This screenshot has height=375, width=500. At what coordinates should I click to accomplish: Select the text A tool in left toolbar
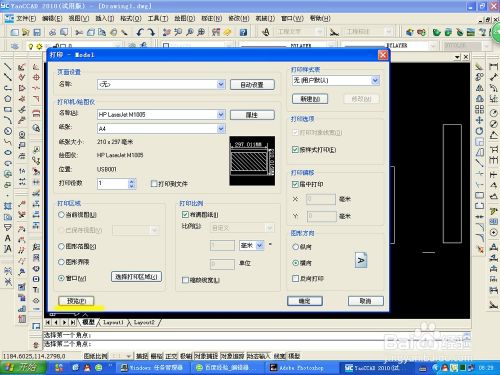coord(7,238)
